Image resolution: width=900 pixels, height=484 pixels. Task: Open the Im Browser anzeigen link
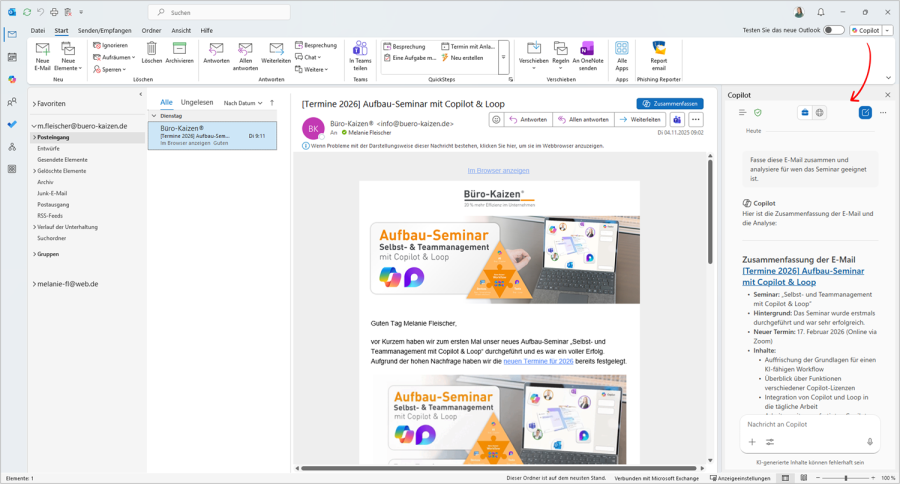pos(498,171)
